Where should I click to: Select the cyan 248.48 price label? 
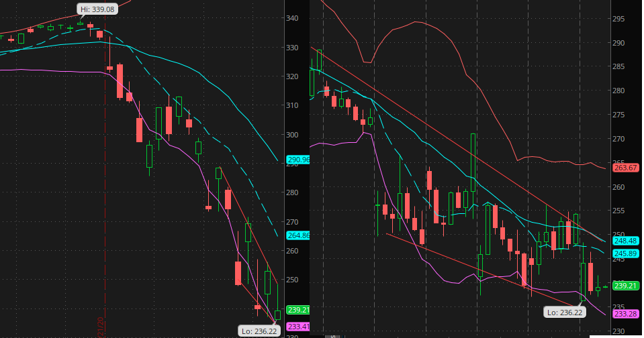pos(625,240)
